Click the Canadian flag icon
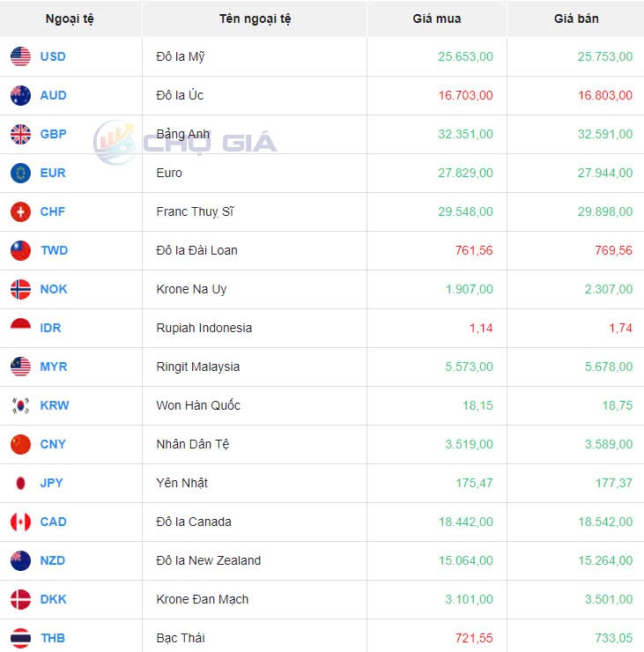The height and width of the screenshot is (652, 644). tap(20, 522)
